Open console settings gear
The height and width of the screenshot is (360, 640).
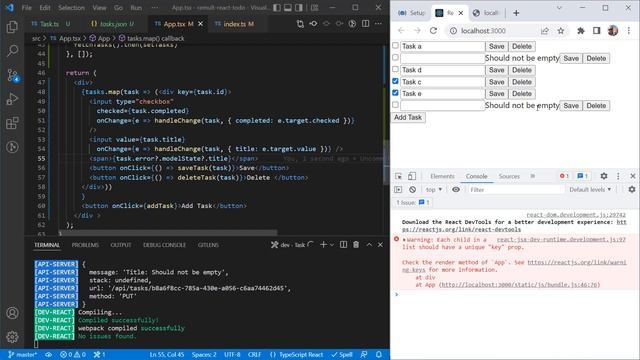[x=632, y=189]
